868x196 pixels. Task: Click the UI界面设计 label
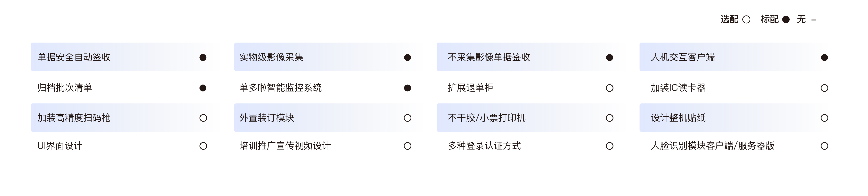[x=60, y=146]
